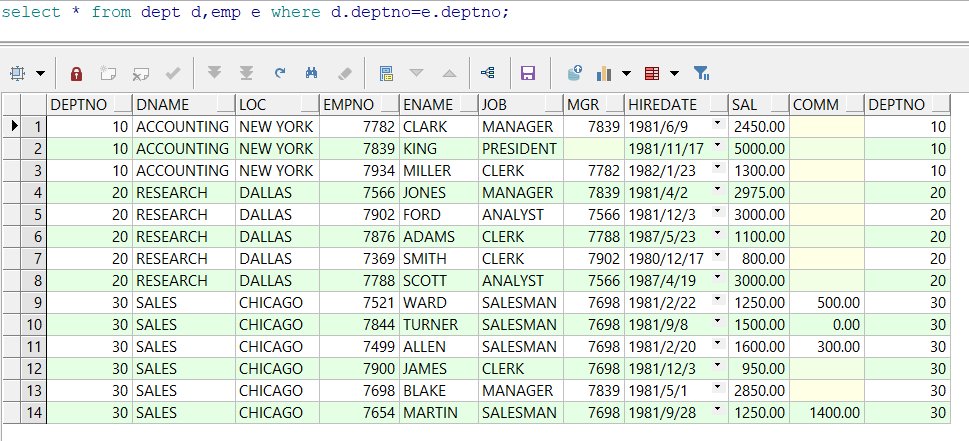
Task: Click the fetch last page icon
Action: (x=247, y=74)
